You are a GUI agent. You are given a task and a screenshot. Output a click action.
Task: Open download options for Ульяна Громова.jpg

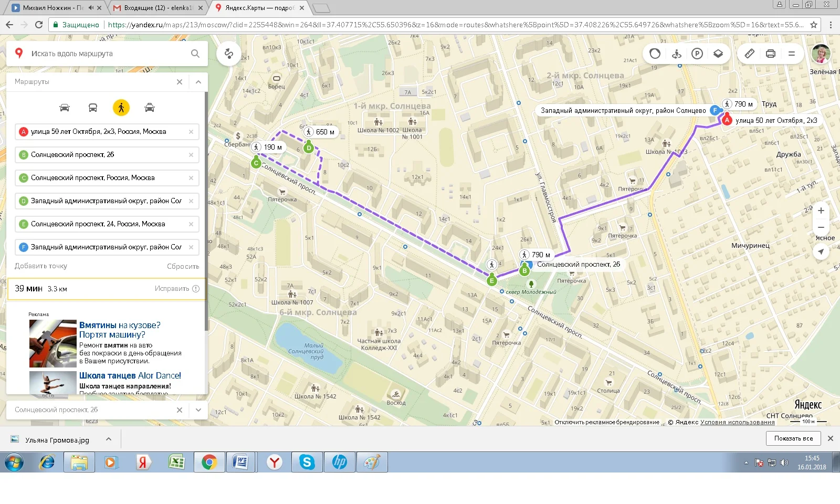tap(109, 439)
